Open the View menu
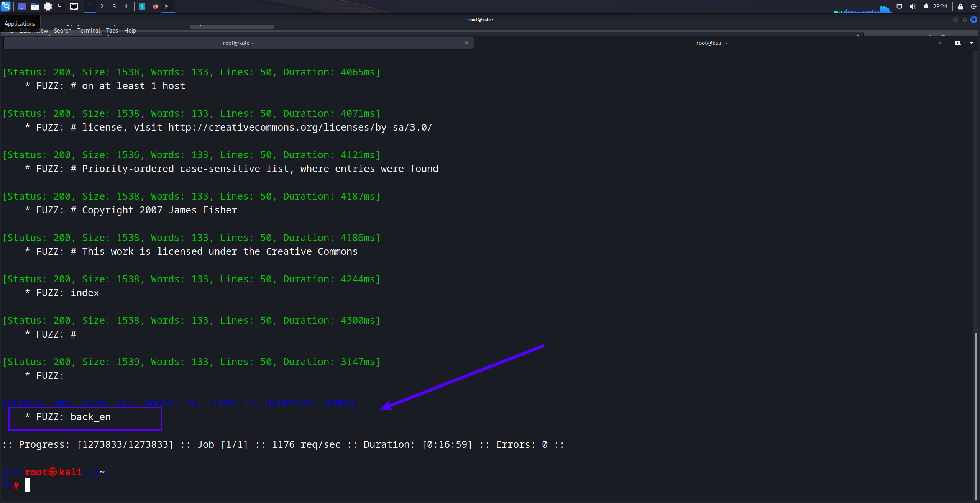 [42, 31]
